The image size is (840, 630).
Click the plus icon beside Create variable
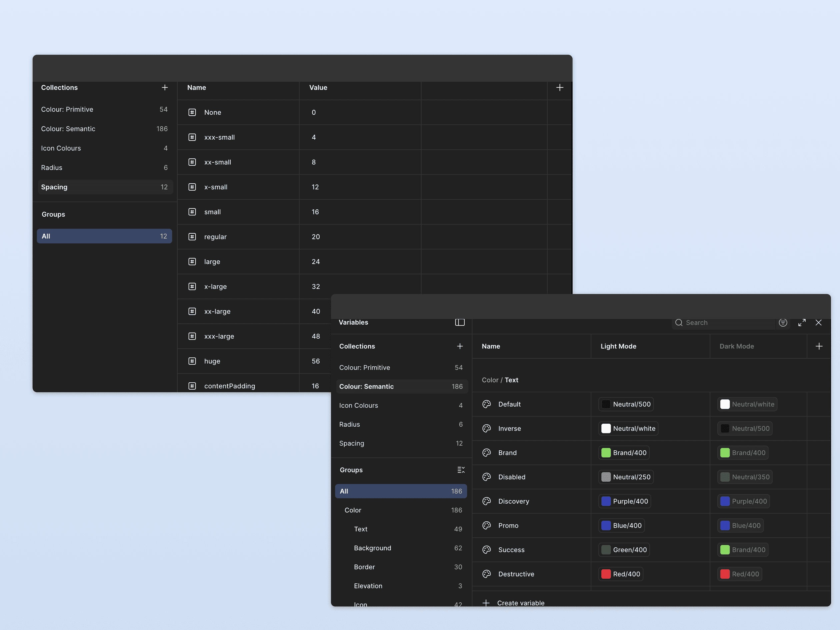486,603
